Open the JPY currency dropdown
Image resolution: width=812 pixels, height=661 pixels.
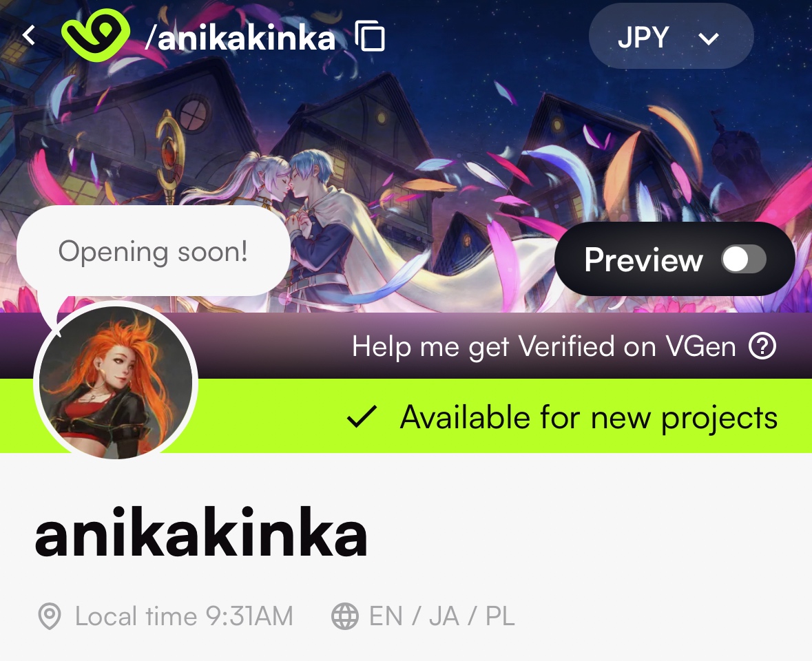(x=671, y=36)
